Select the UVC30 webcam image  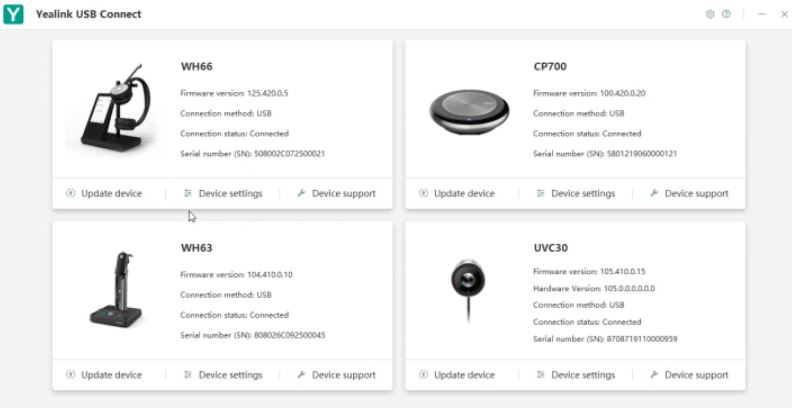[x=468, y=290]
